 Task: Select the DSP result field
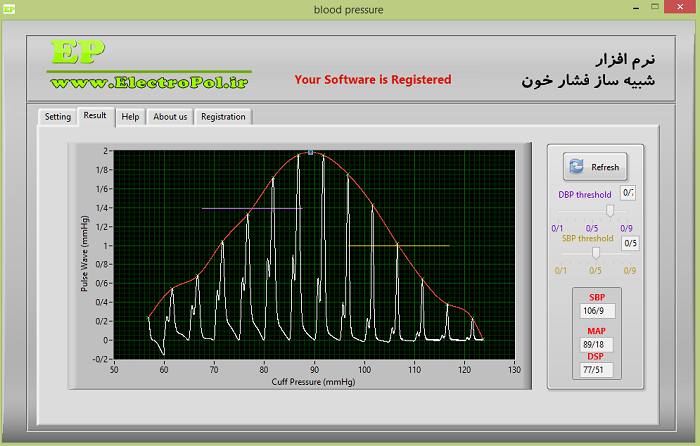[596, 370]
